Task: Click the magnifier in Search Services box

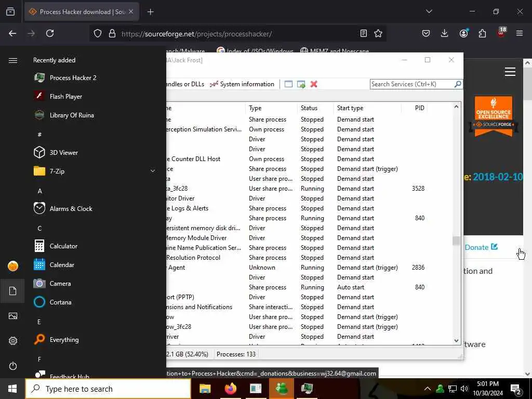Action: (458, 84)
